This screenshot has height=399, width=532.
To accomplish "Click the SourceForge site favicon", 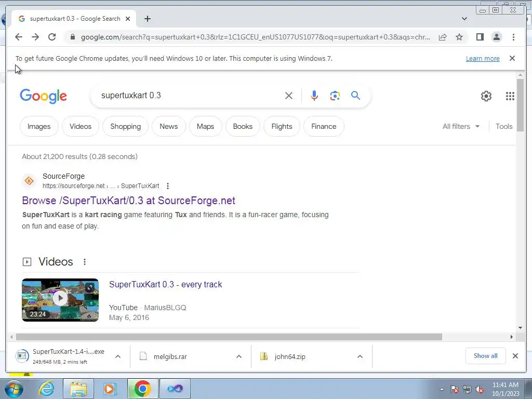I will (29, 181).
